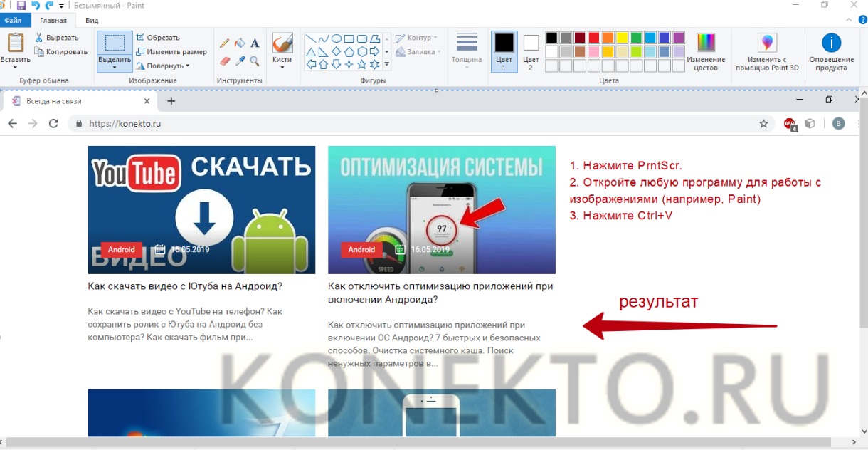Select the Pencil tool
Image resolution: width=868 pixels, height=450 pixels.
tap(225, 43)
